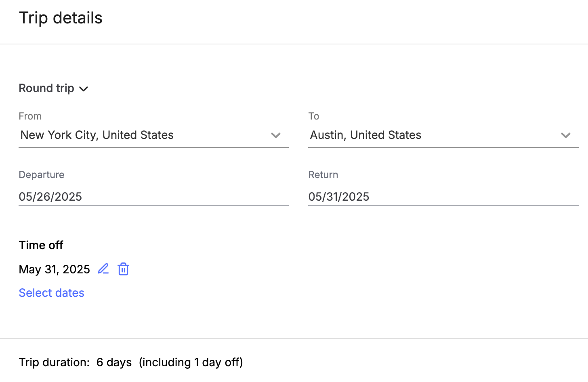Click the Departure field label
This screenshot has height=382, width=588.
[42, 174]
